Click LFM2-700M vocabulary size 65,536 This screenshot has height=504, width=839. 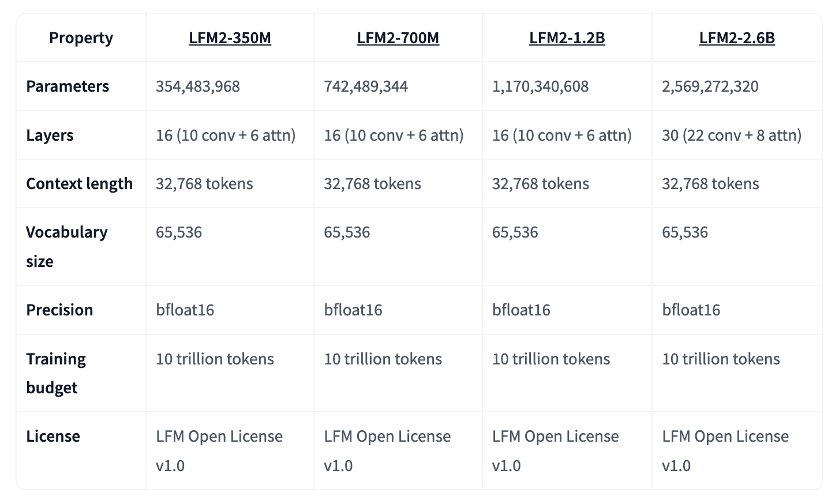pyautogui.click(x=347, y=232)
